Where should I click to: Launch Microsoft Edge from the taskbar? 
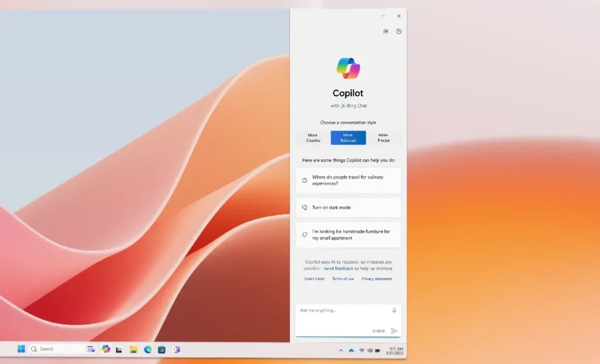point(147,349)
